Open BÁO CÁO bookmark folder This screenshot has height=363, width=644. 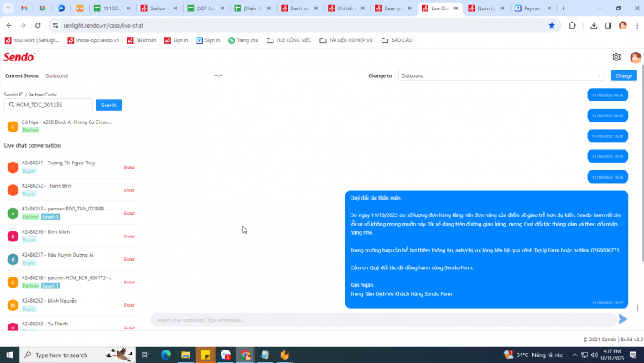(397, 40)
